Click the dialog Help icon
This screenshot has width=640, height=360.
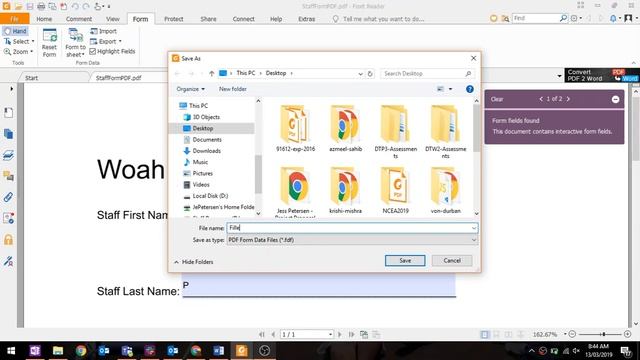point(470,89)
